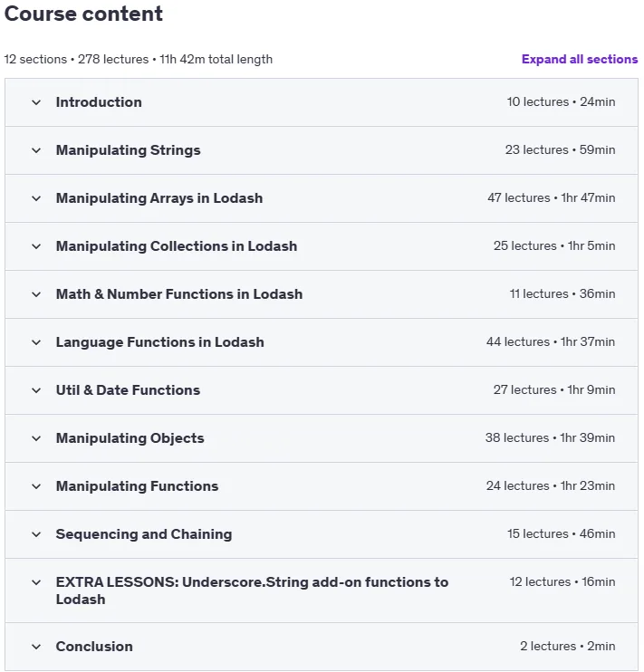Click the Sequencing and Chaining heading
The width and height of the screenshot is (644, 672).
point(144,534)
